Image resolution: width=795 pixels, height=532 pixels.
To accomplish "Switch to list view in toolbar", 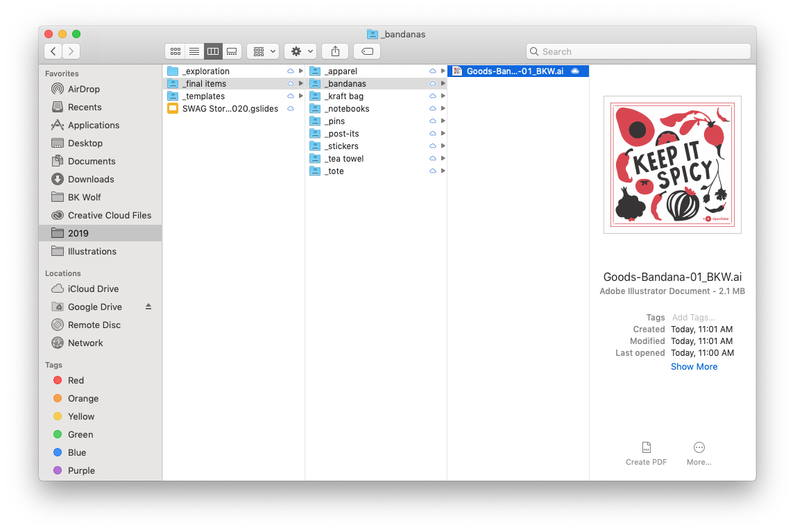I will coord(194,51).
